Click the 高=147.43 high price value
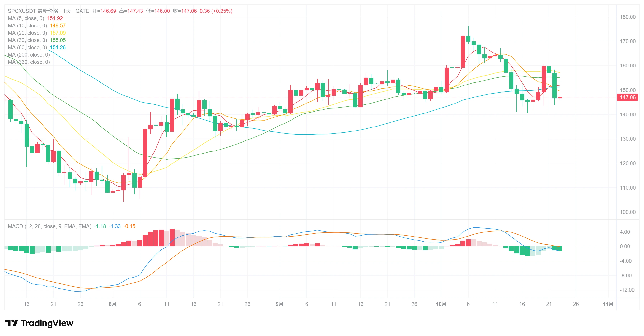Viewport: 644px width, 336px height. click(x=131, y=11)
